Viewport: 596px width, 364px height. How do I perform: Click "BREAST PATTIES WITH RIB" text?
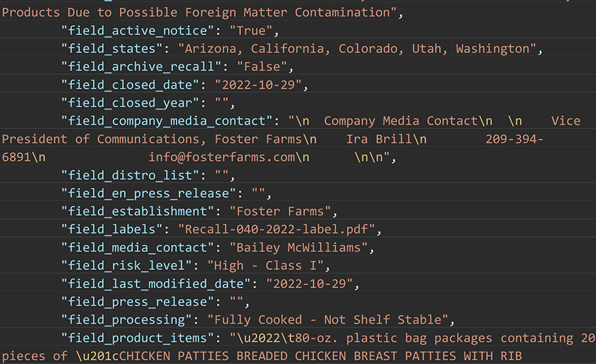tap(438, 356)
